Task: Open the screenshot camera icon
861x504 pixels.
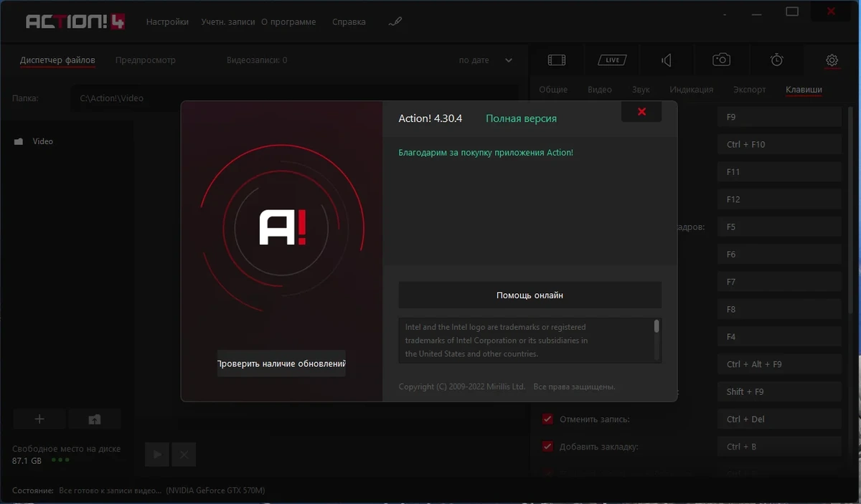Action: 721,60
